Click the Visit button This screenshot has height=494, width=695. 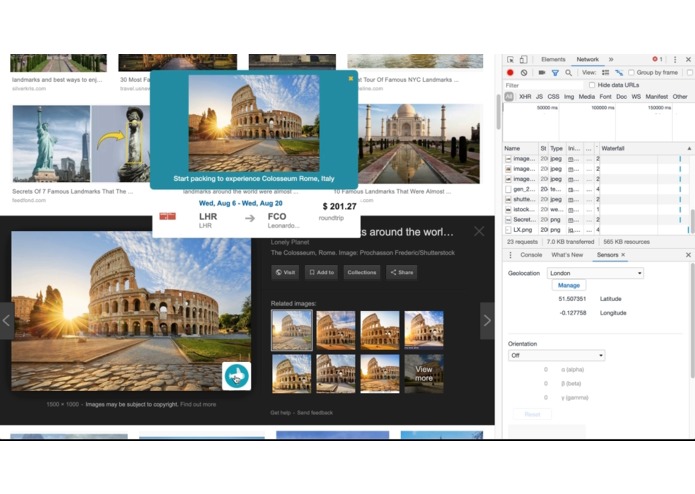[285, 272]
